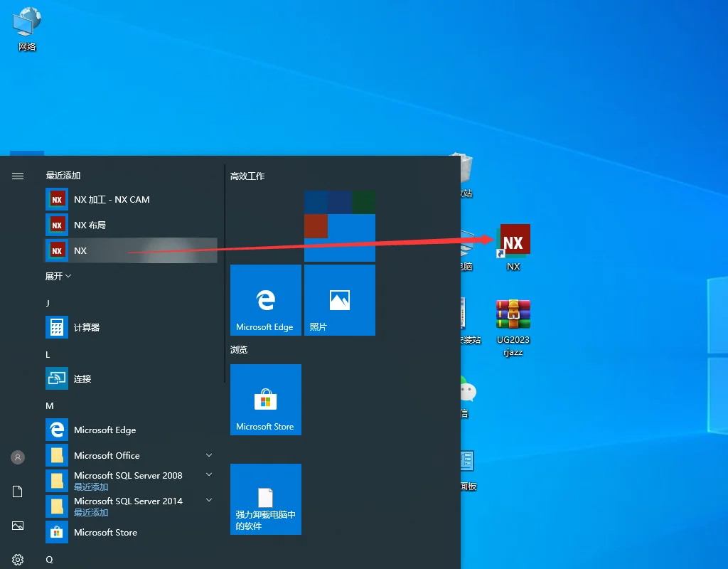Expand the Microsoft Office folder chevron
728x569 pixels.
pos(209,455)
